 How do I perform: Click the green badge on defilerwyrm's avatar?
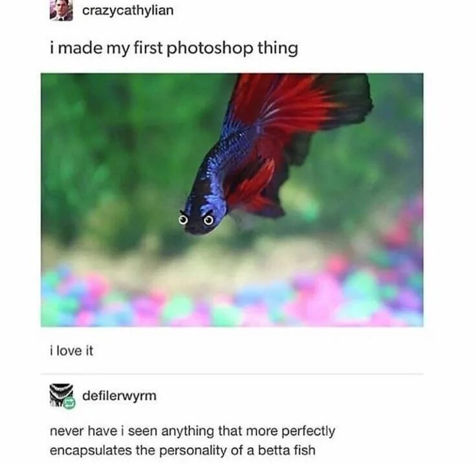tap(69, 403)
